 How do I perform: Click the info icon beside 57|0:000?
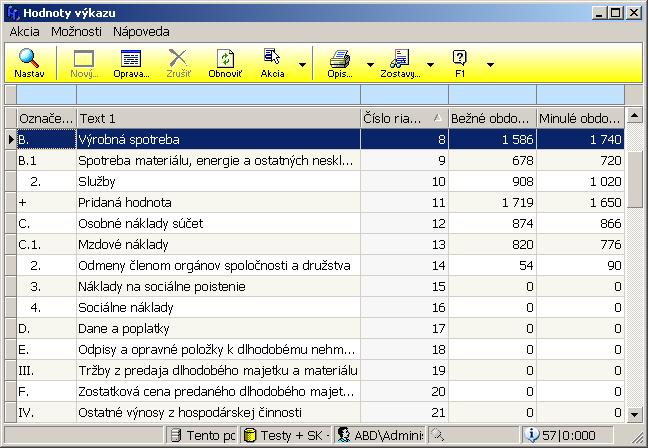click(x=531, y=435)
